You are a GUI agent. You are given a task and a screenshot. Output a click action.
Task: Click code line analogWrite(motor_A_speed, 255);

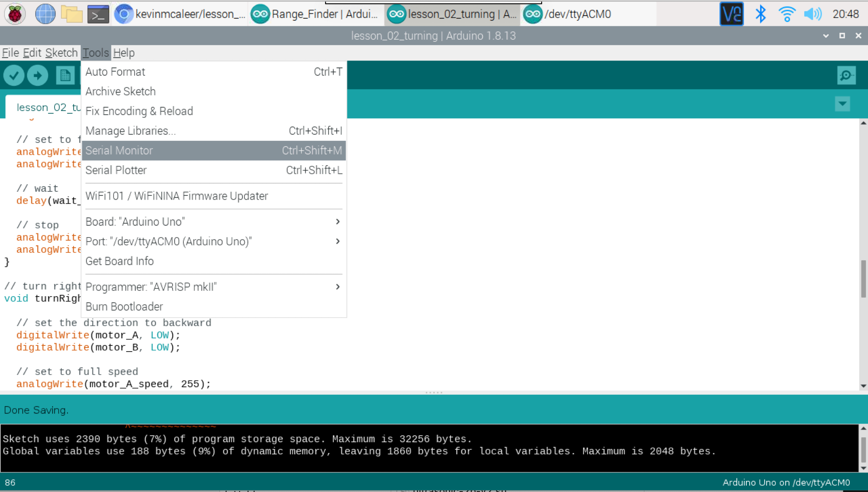(x=113, y=384)
